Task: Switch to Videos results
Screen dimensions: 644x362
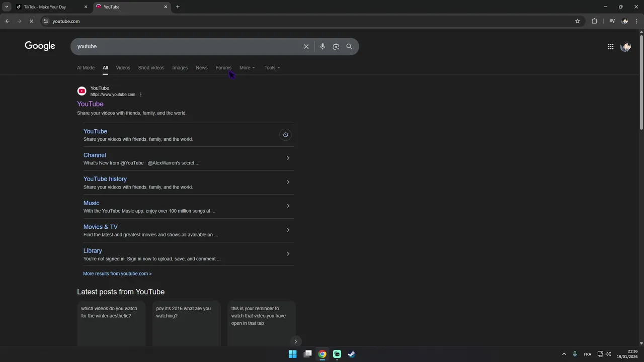Action: click(123, 68)
